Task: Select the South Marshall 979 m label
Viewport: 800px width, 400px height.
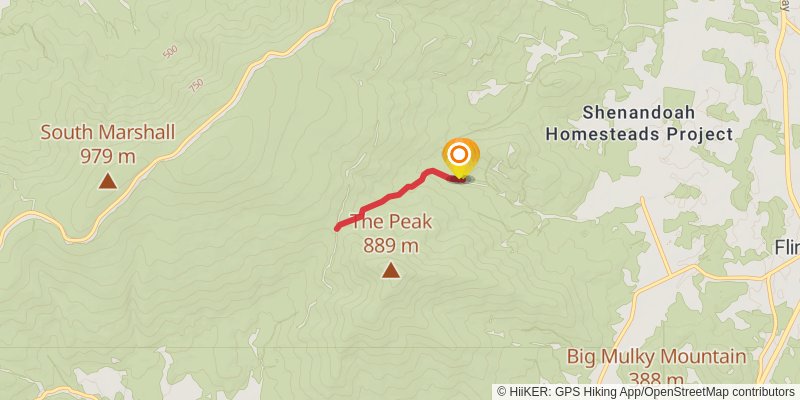Action: click(108, 144)
